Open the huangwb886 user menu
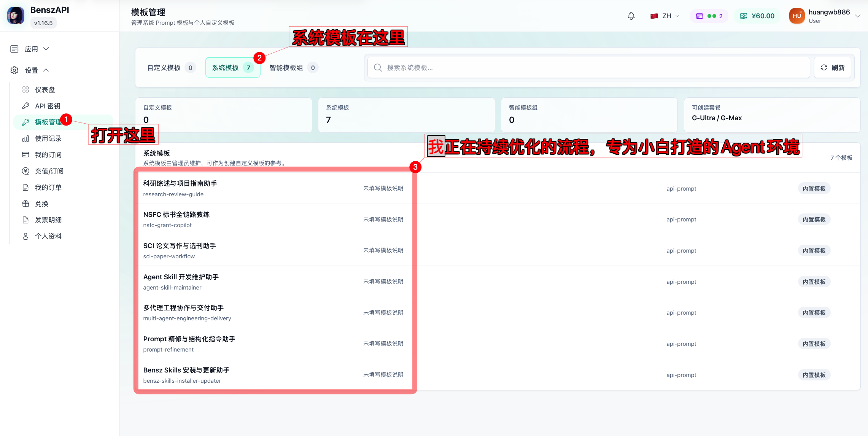868x436 pixels. tap(824, 16)
